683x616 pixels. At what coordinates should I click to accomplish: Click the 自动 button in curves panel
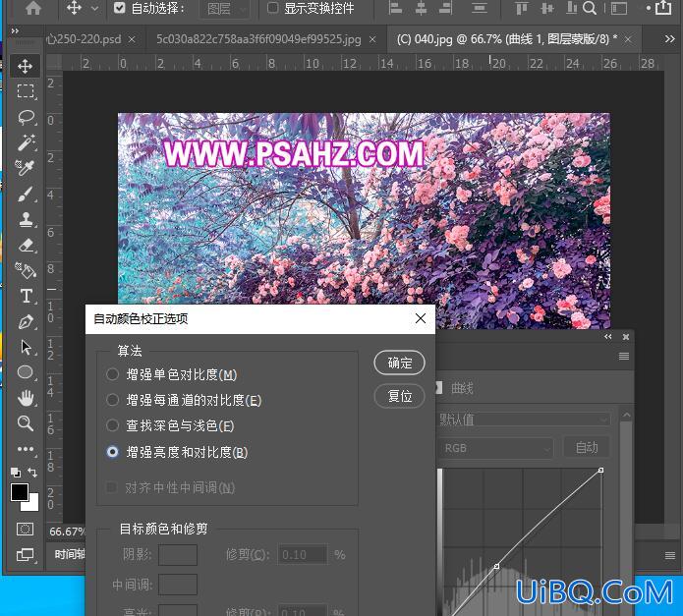pyautogui.click(x=587, y=448)
